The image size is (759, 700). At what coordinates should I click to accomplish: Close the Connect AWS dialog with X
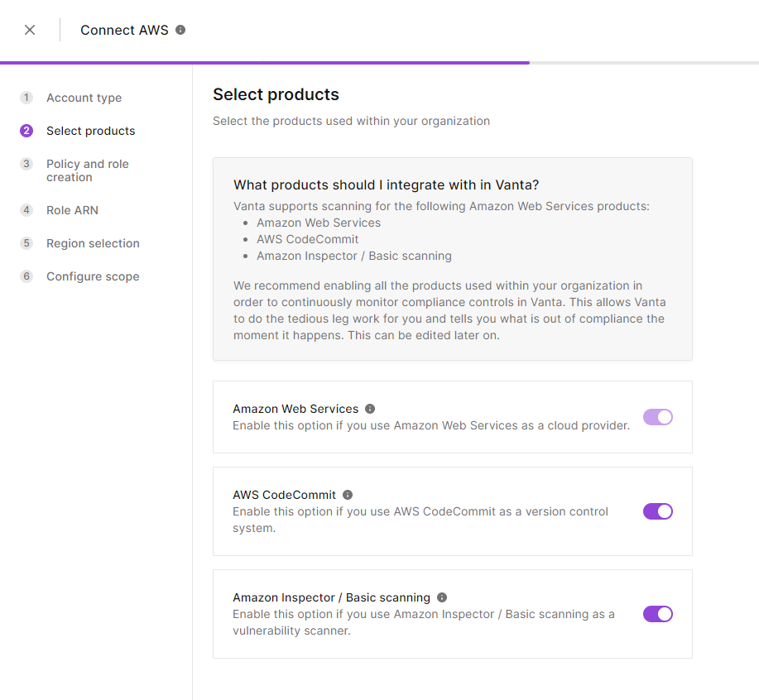[30, 30]
